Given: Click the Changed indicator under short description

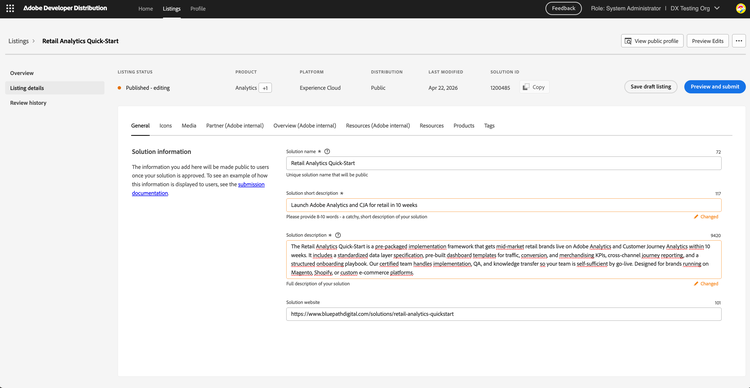Looking at the screenshot, I should point(706,217).
